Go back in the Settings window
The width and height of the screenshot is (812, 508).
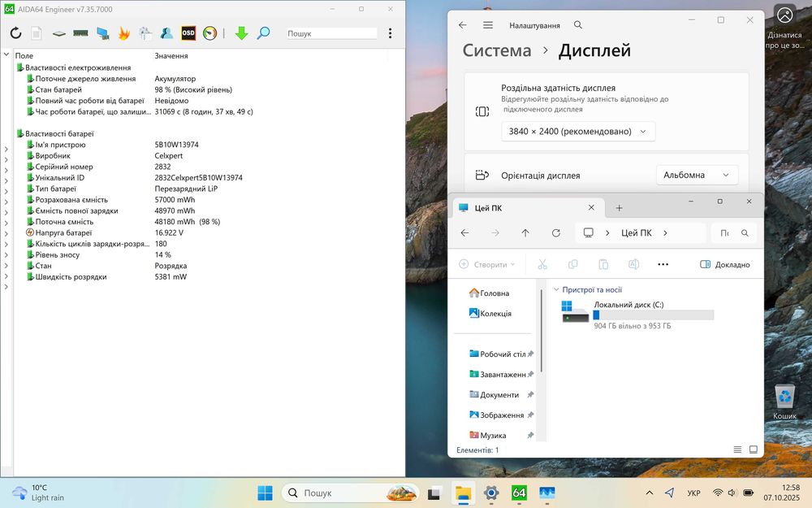click(463, 25)
